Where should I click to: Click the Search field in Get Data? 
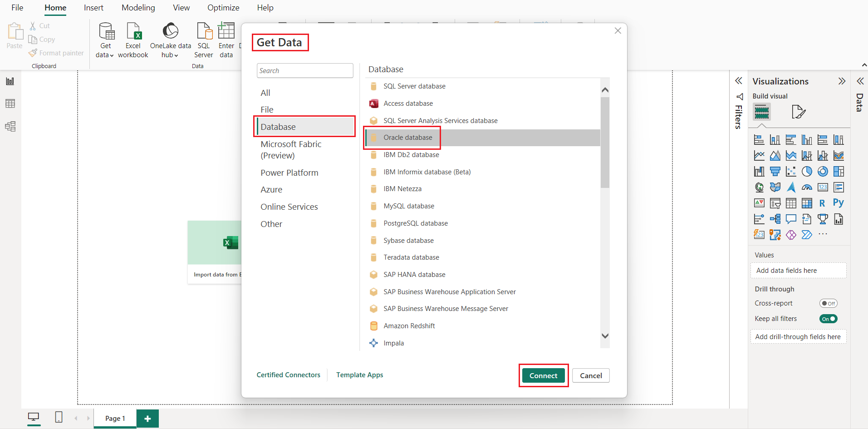tap(305, 71)
